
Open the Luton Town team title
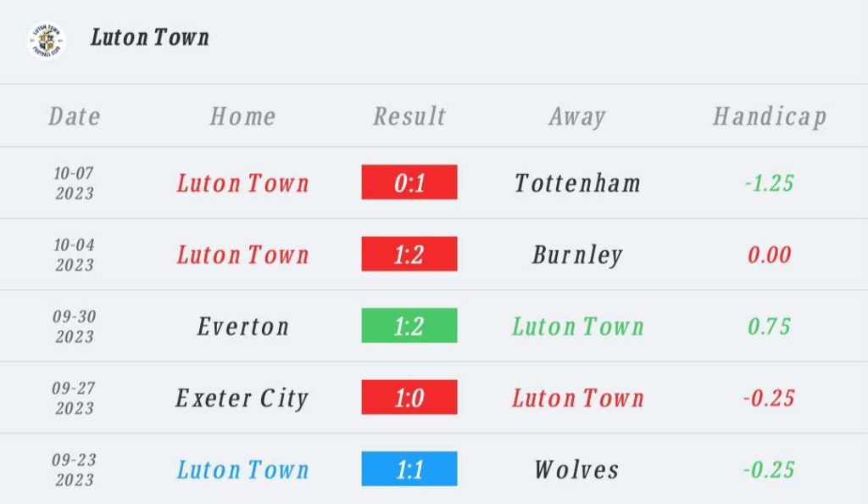tap(150, 37)
